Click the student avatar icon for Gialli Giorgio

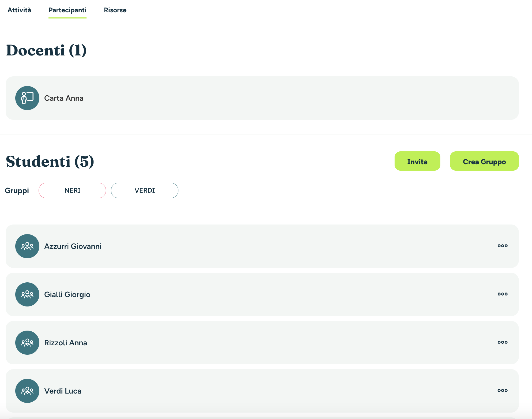tap(27, 294)
